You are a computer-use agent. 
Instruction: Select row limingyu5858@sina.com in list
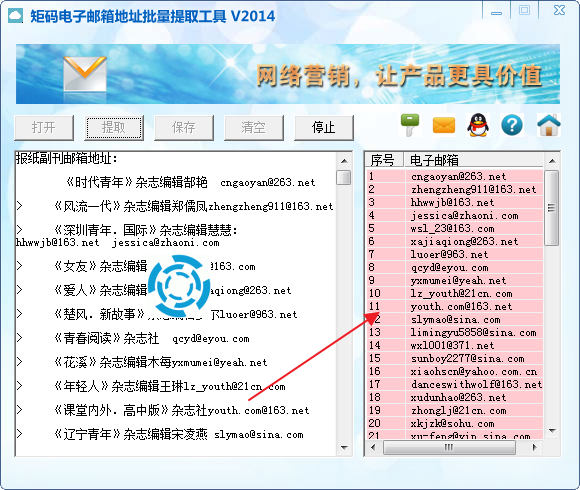coord(455,332)
